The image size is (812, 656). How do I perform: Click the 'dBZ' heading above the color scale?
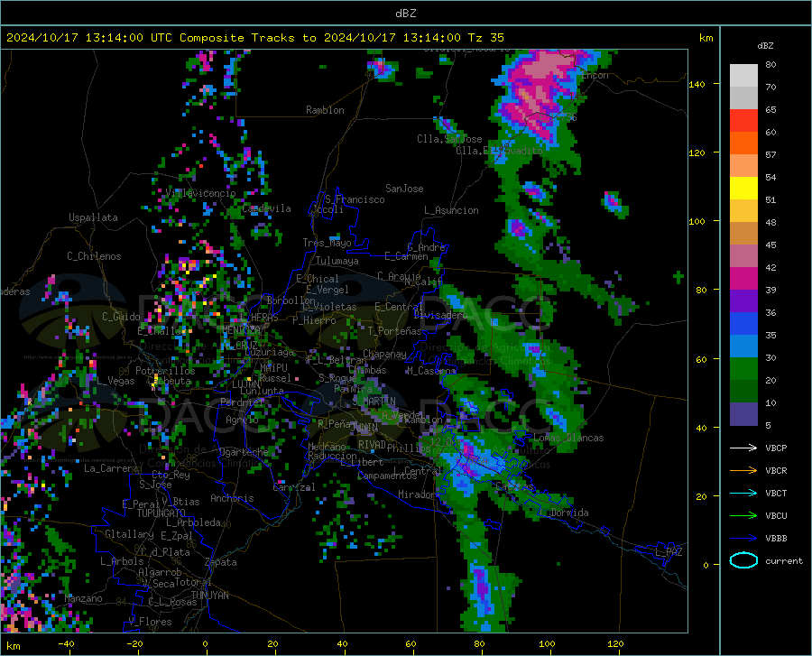765,45
